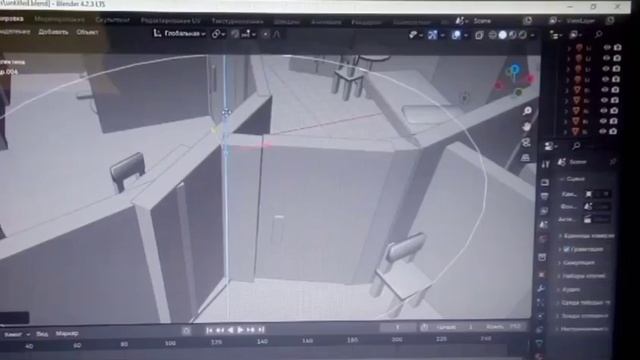The height and width of the screenshot is (360, 640).
Task: Toggle viewport overlays button
Action: 456,36
